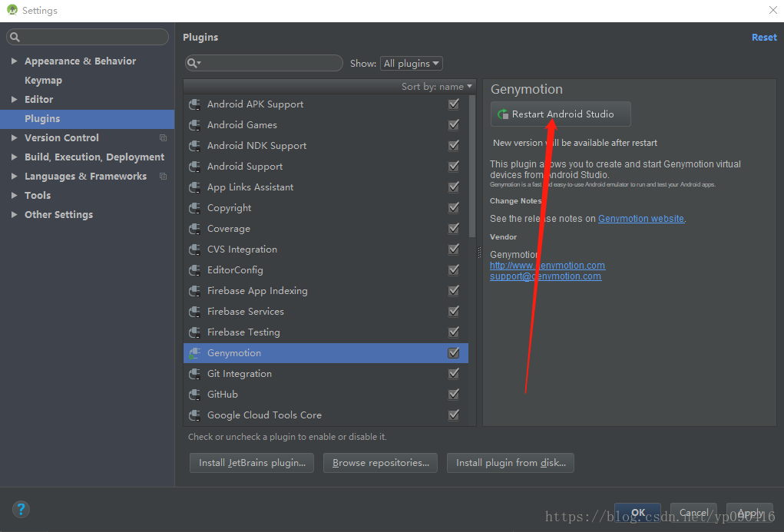Click the Google Cloud Tools Core plugin icon
The height and width of the screenshot is (532, 784).
194,415
